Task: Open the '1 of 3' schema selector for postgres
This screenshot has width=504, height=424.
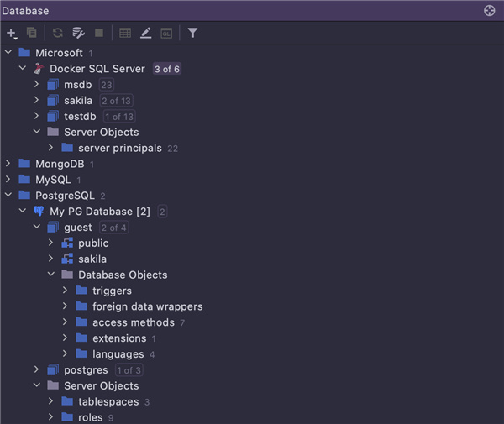Action: pyautogui.click(x=129, y=370)
